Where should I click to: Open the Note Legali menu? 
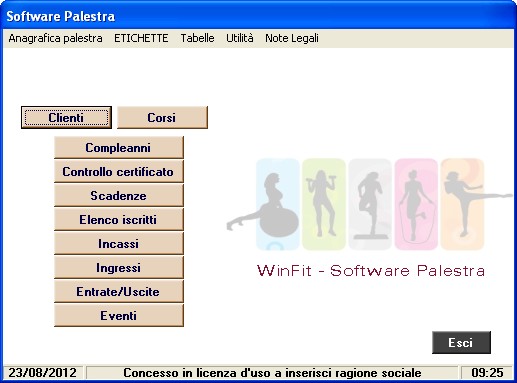[292, 38]
